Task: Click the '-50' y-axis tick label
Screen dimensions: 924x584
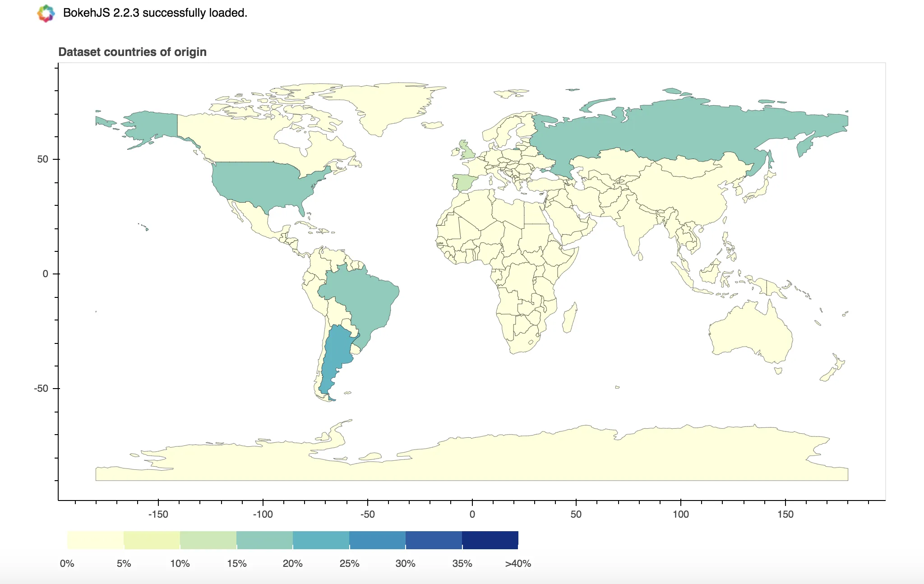Action: coord(41,389)
